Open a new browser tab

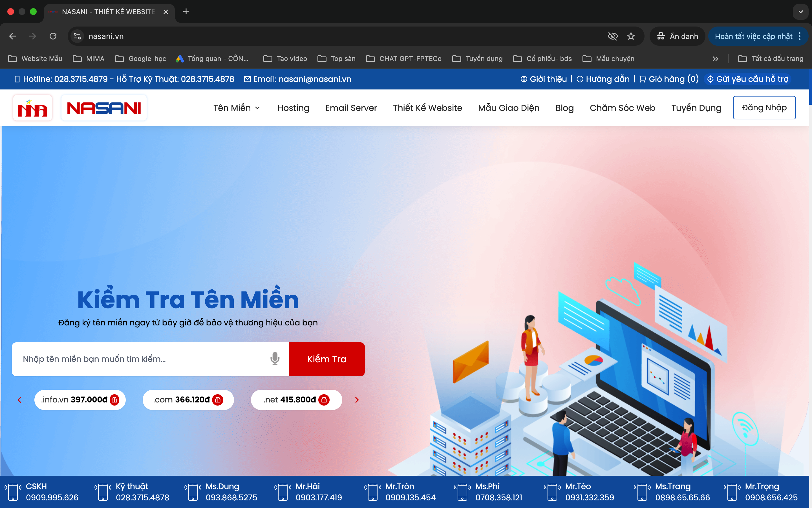click(186, 11)
